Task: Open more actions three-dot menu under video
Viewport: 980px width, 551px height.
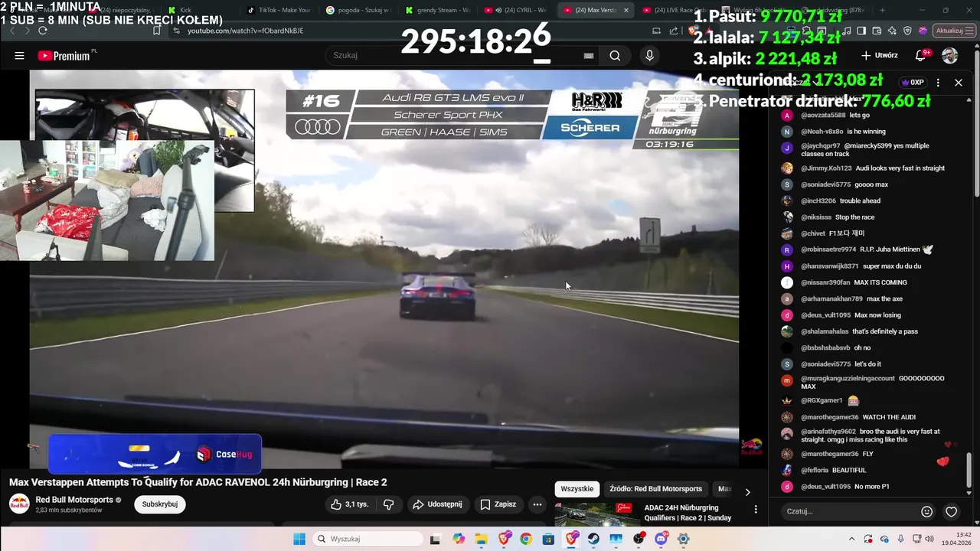Action: pos(537,504)
